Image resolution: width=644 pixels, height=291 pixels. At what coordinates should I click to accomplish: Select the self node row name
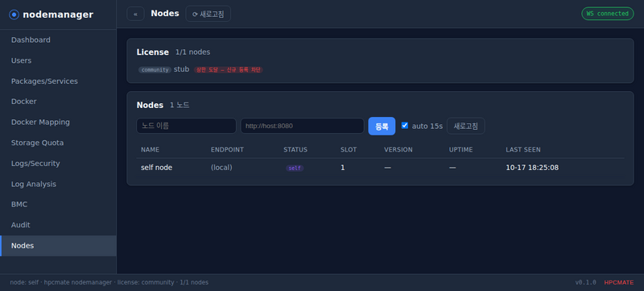pos(156,168)
